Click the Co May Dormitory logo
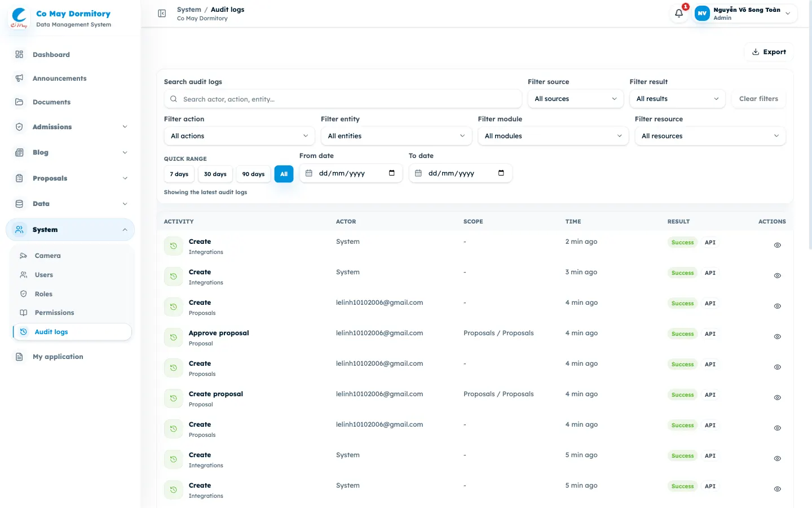Viewport: 812px width, 508px height. point(19,18)
